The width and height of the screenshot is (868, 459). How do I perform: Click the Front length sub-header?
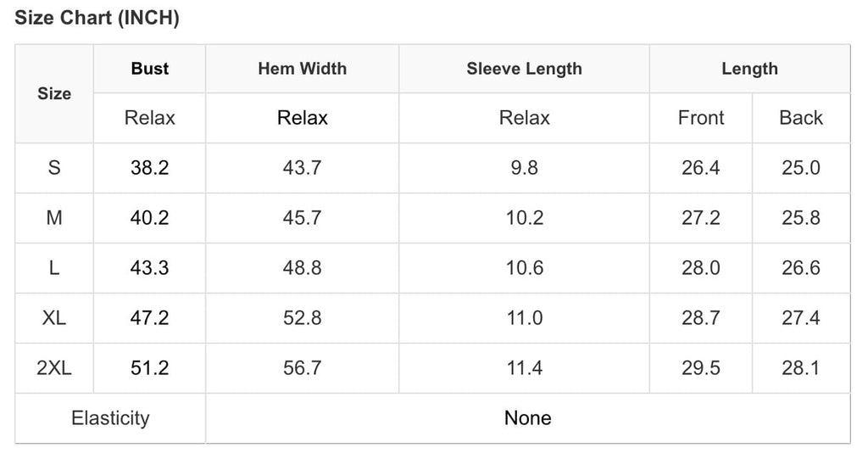pos(701,118)
